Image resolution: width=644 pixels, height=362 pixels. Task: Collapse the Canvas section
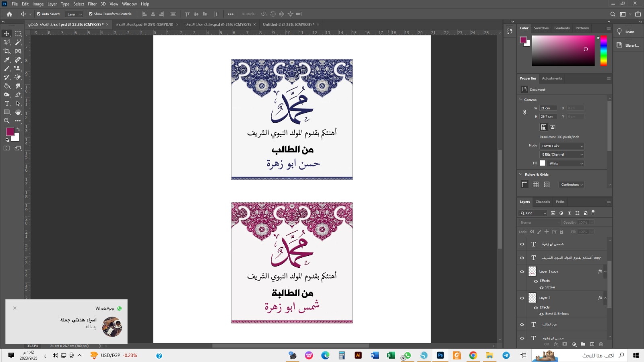[521, 100]
